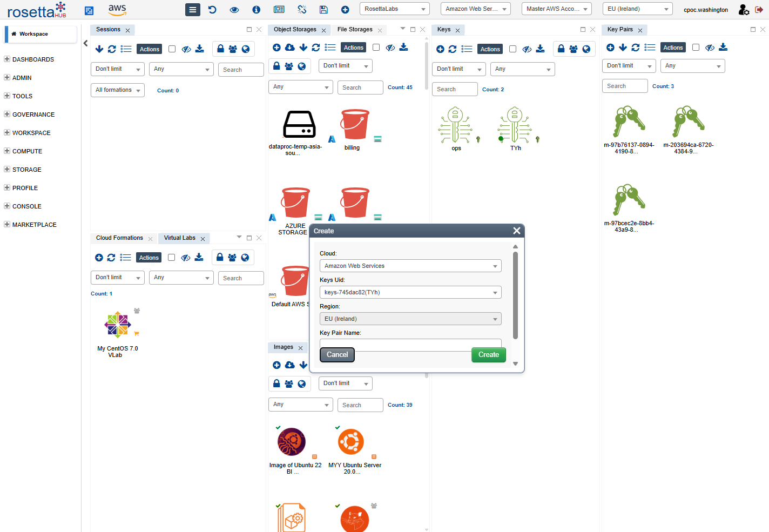Open the Keys Uid dropdown in Create dialog
Viewport: 769px width, 532px height.
pyautogui.click(x=410, y=292)
